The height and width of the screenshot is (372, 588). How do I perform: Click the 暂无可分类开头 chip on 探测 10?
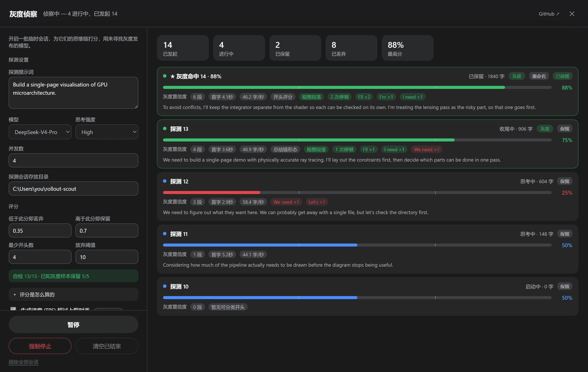[x=228, y=307]
